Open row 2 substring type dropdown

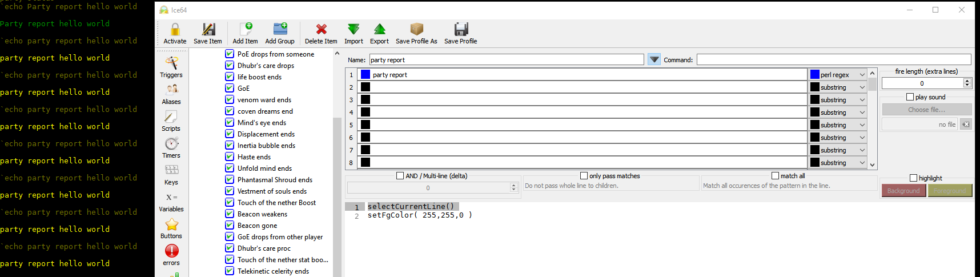click(x=838, y=87)
